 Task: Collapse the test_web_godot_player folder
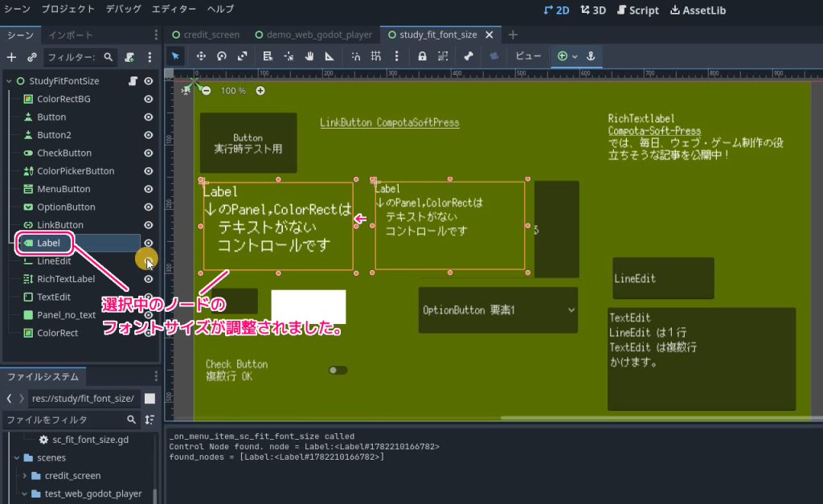point(24,494)
